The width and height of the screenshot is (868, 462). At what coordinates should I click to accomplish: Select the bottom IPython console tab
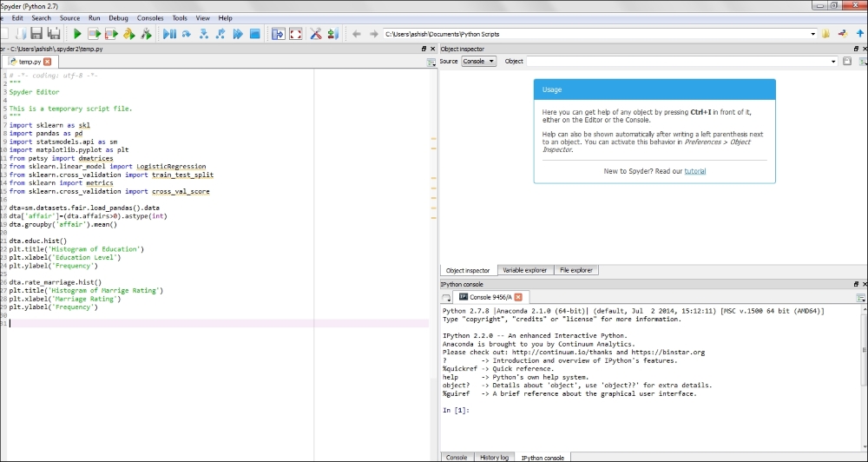point(542,458)
